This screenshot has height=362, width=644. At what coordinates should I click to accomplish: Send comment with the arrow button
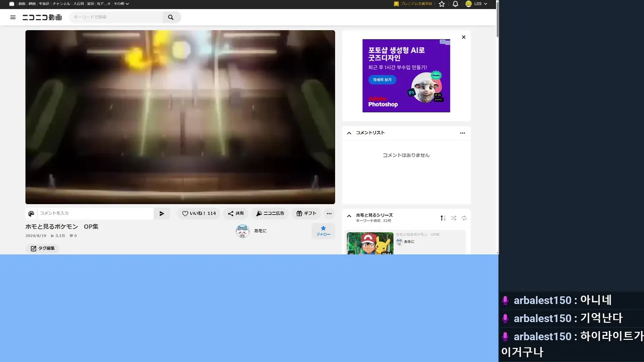pyautogui.click(x=162, y=214)
